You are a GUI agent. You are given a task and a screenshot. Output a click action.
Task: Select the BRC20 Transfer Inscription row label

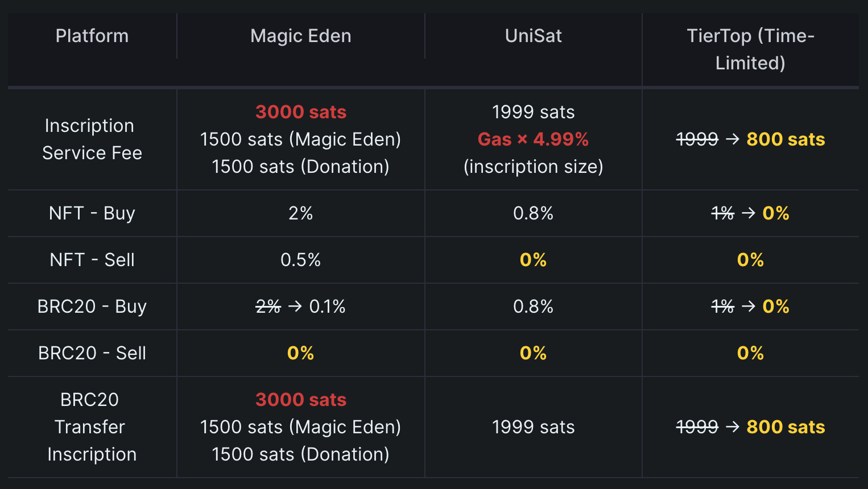point(92,427)
